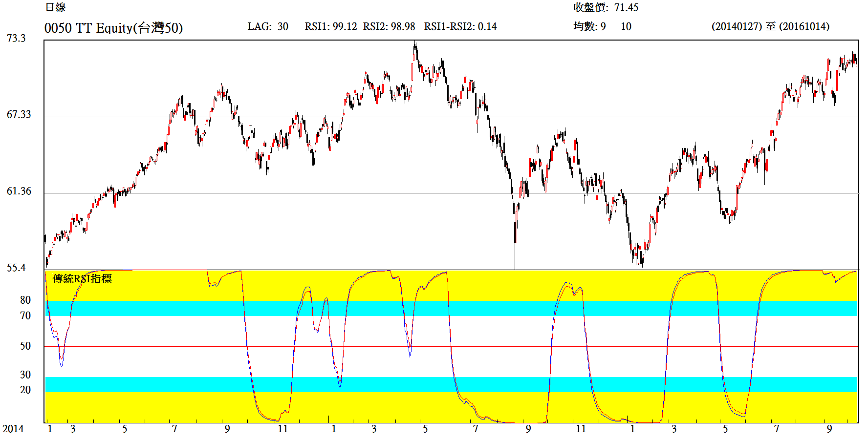
Task: Click the LAG value of 30
Action: [x=282, y=26]
